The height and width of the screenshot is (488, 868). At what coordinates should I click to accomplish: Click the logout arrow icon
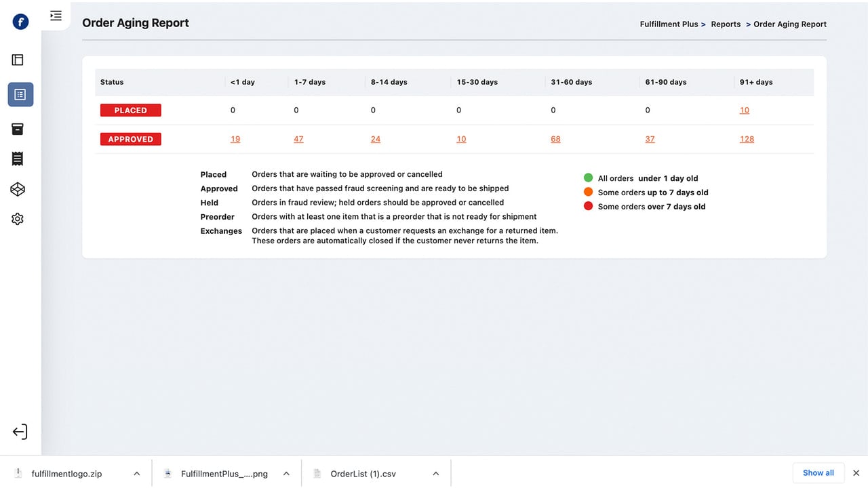(x=20, y=432)
